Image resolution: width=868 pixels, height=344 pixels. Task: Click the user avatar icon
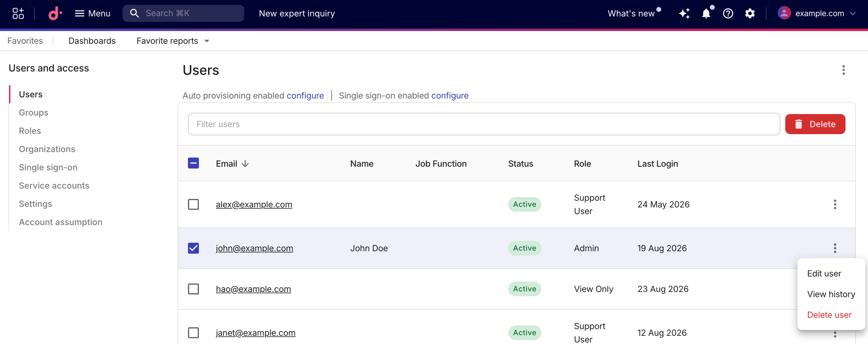[784, 13]
